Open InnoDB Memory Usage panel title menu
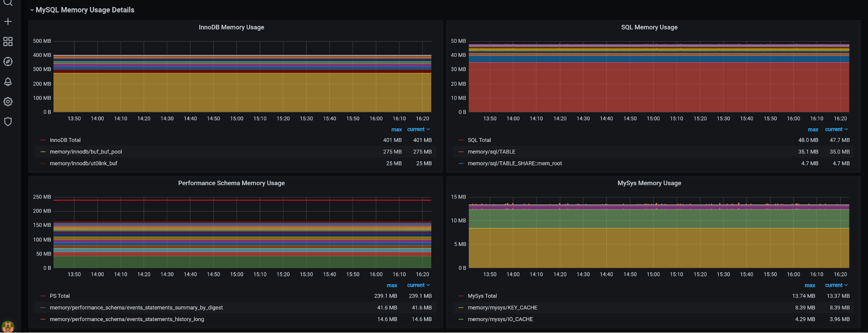This screenshot has height=333, width=868. pos(231,27)
